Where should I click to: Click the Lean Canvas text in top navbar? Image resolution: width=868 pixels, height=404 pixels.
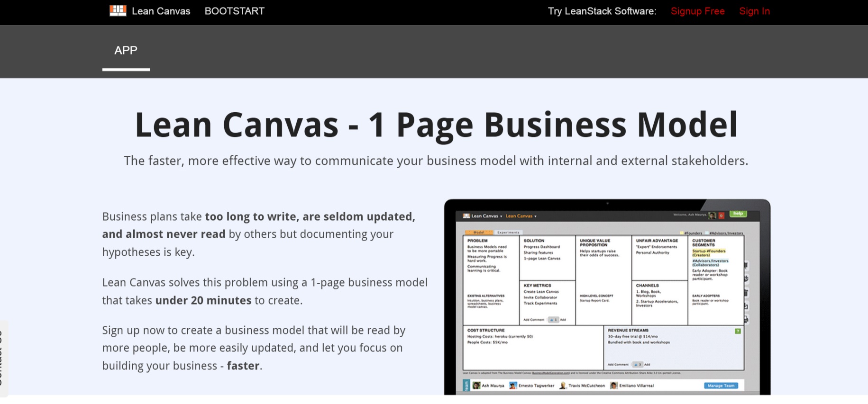click(x=161, y=11)
